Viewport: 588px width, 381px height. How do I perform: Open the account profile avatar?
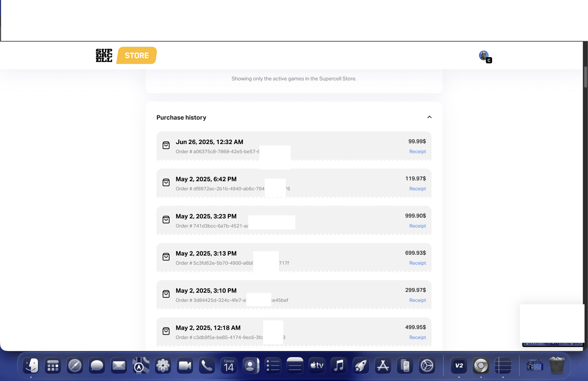click(x=484, y=55)
